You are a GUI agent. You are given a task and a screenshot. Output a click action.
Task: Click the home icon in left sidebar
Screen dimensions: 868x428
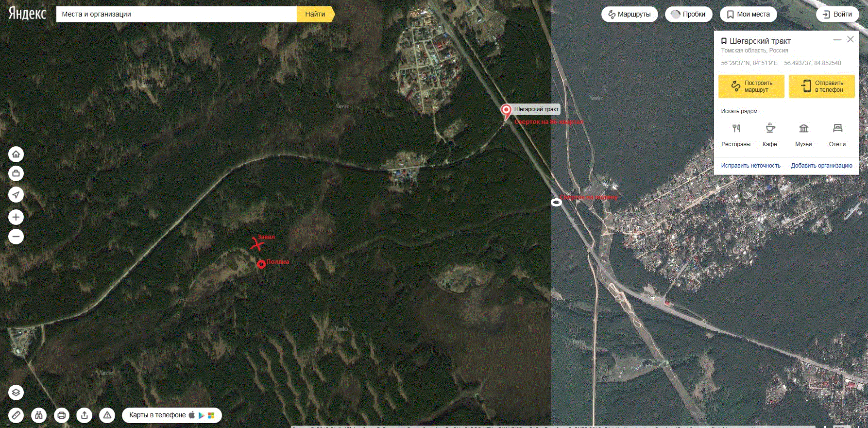tap(16, 154)
